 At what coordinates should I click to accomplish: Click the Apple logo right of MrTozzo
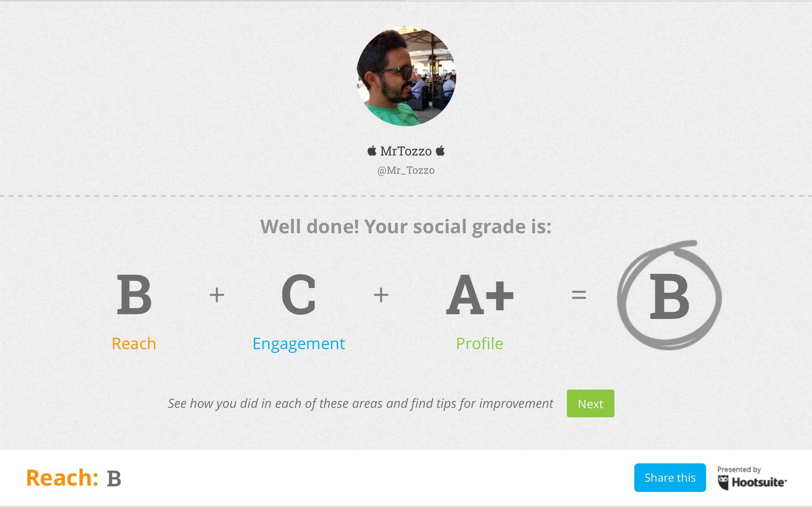440,151
